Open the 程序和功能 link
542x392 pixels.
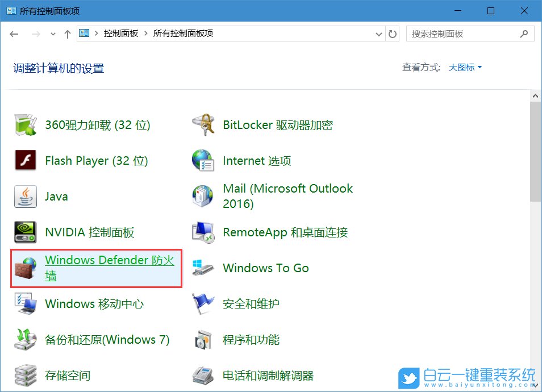[251, 340]
